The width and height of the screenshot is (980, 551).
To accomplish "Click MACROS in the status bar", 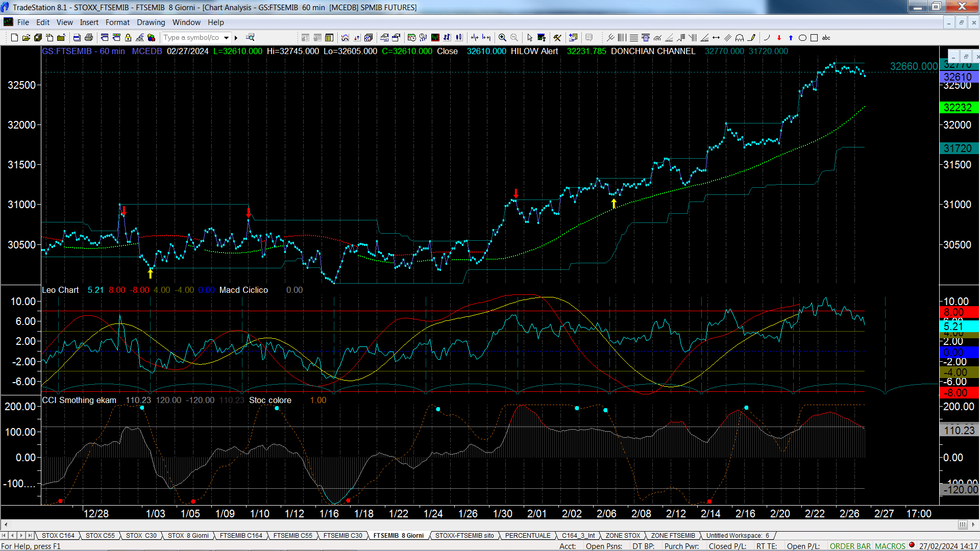I will [890, 546].
